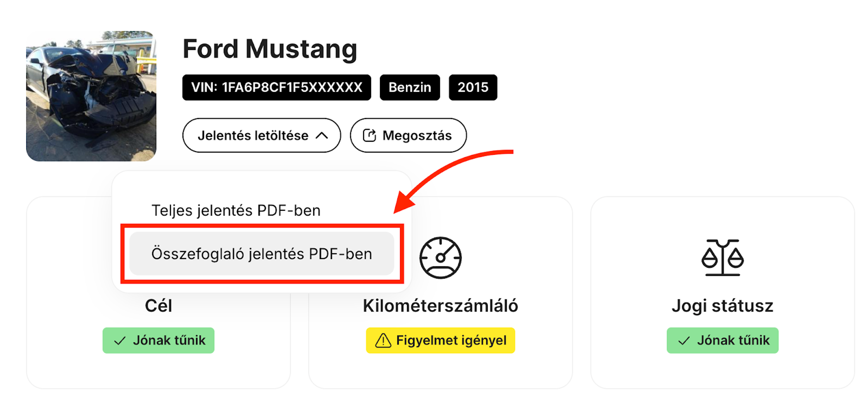Image resolution: width=868 pixels, height=405 pixels.
Task: Click Jónak tűnik badge under Jogi státusz
Action: point(722,340)
